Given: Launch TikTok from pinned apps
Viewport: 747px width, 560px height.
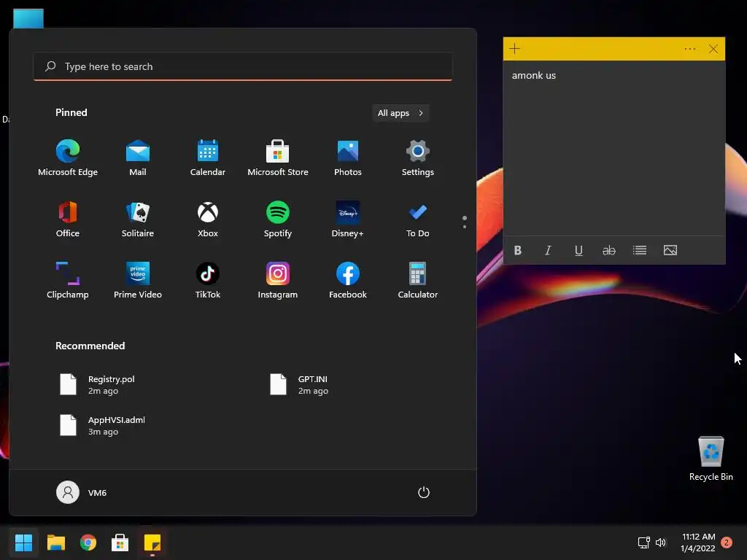Looking at the screenshot, I should [x=208, y=281].
